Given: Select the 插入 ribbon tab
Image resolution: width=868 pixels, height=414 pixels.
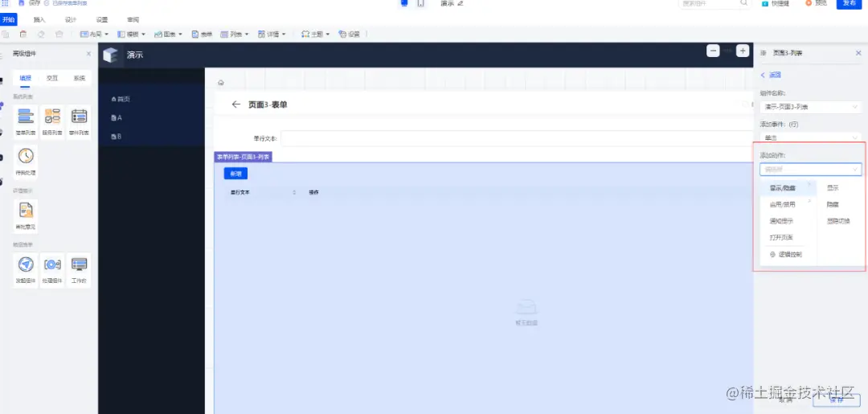Looking at the screenshot, I should 39,20.
